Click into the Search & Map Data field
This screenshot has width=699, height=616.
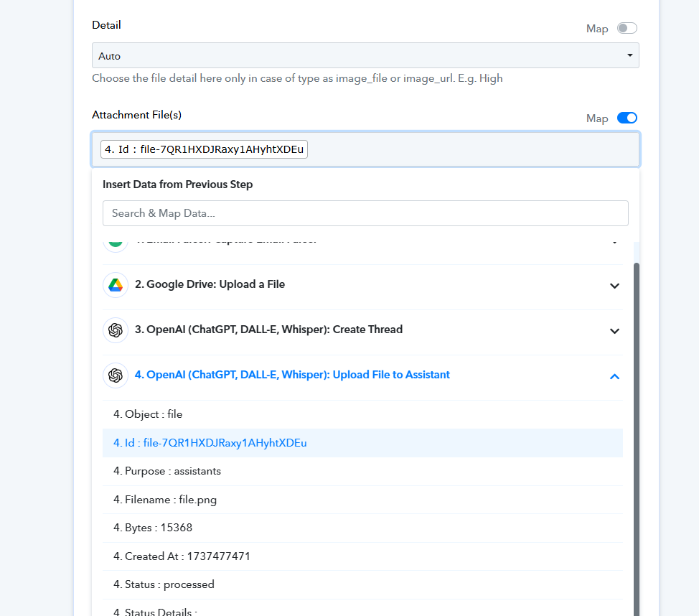click(365, 213)
